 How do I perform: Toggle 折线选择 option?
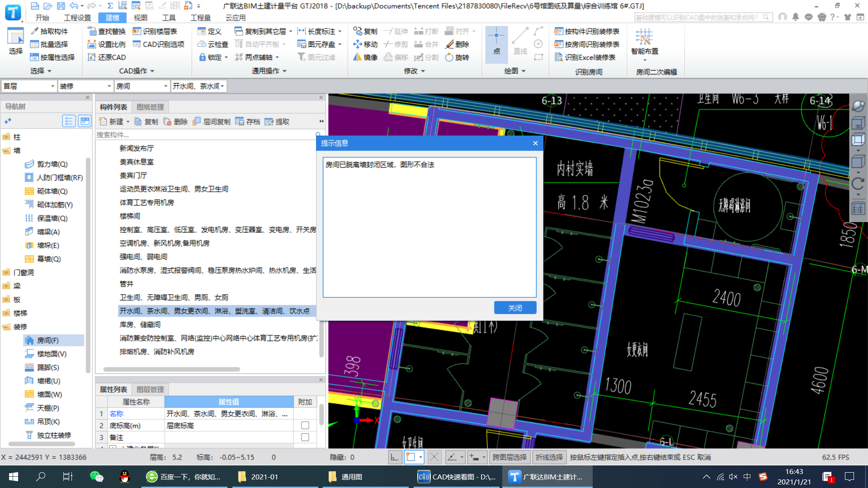[549, 457]
